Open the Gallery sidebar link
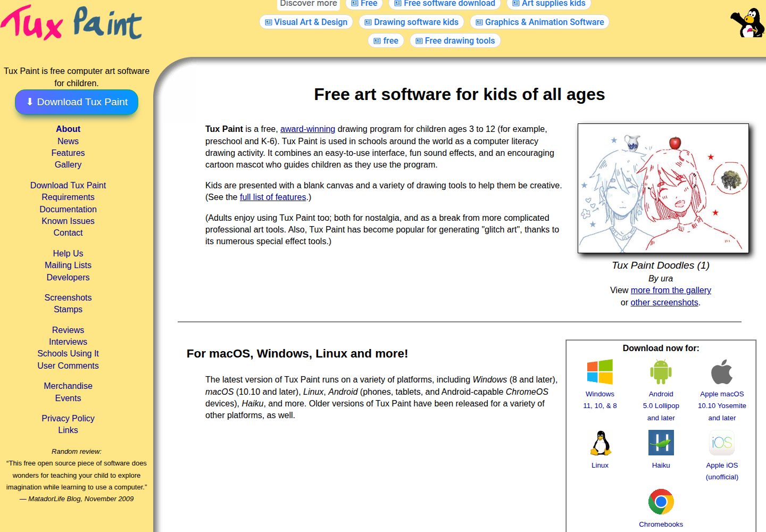The image size is (766, 532). coord(68,164)
